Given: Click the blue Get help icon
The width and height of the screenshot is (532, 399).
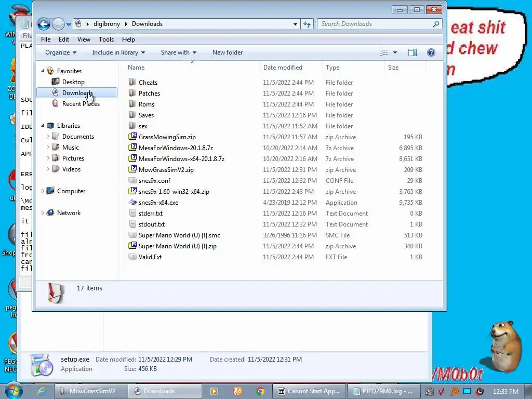Looking at the screenshot, I should click(431, 52).
